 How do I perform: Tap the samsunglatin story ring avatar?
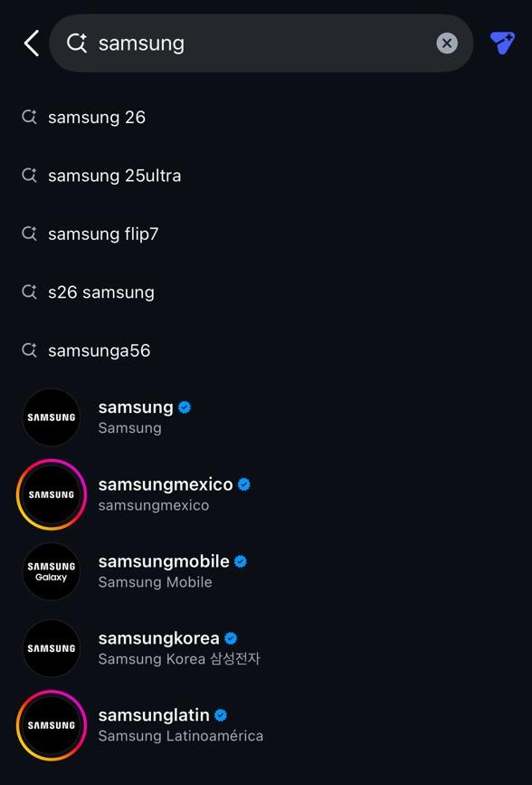pos(51,725)
